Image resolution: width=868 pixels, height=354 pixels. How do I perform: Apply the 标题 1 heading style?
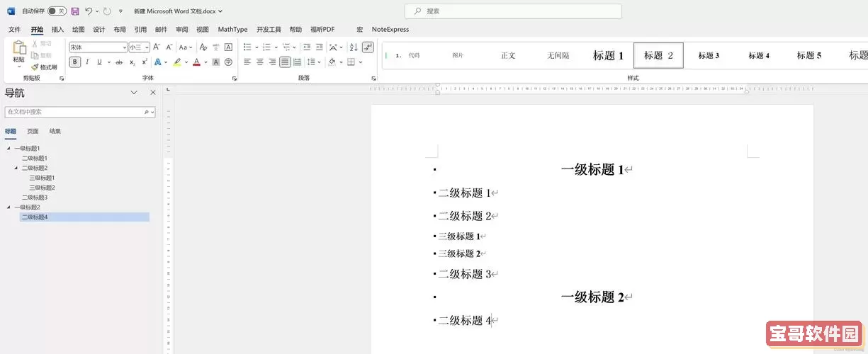pyautogui.click(x=609, y=55)
